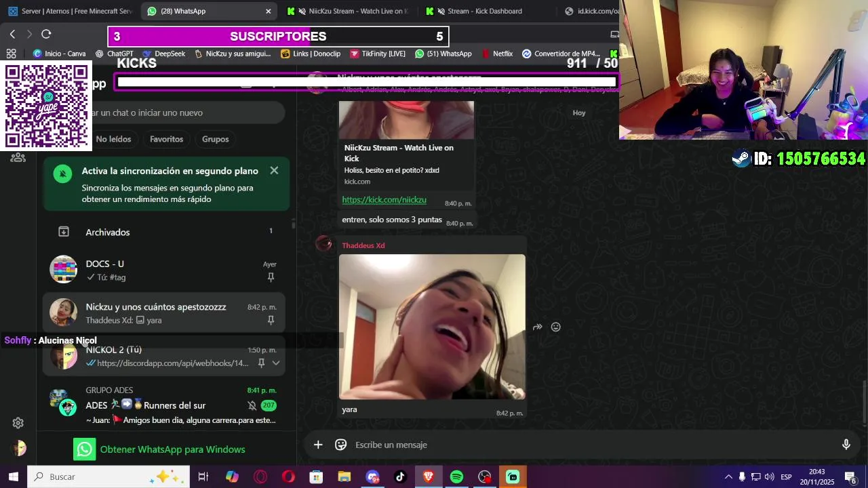Click the 207 unread badge
The width and height of the screenshot is (868, 488).
[x=269, y=405]
